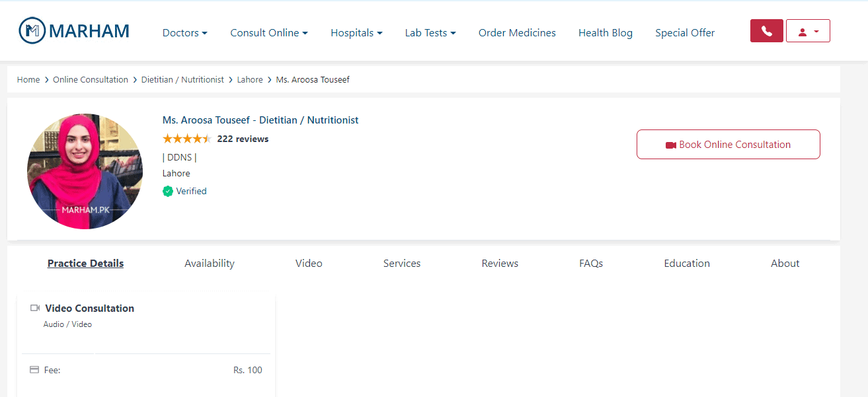The image size is (868, 397).
Task: Click the fee card icon
Action: coord(35,370)
